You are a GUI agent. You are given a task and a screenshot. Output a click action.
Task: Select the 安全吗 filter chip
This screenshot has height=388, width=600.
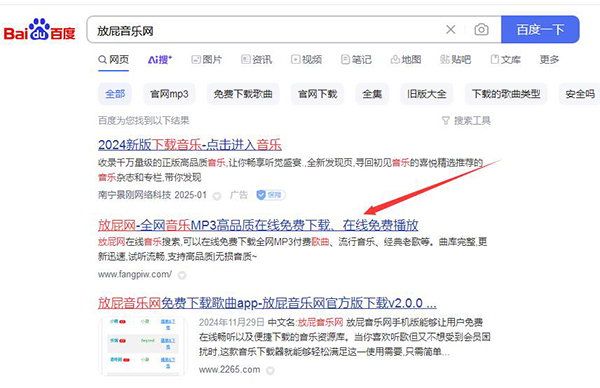pyautogui.click(x=579, y=94)
